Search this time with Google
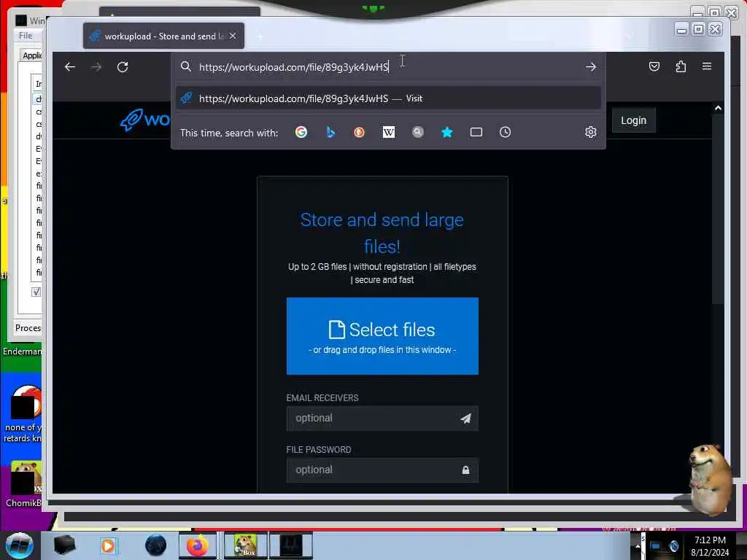Image resolution: width=747 pixels, height=560 pixels. [x=301, y=133]
